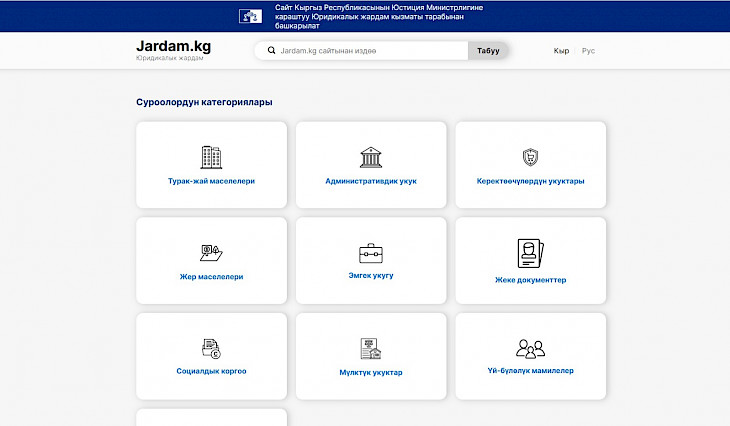Click the blue banner ministry text

click(379, 17)
